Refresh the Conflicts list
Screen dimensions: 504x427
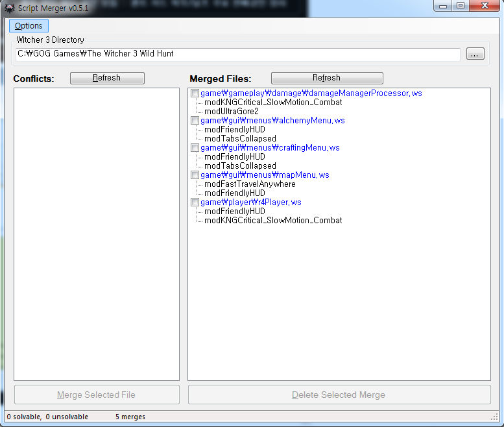(x=107, y=78)
